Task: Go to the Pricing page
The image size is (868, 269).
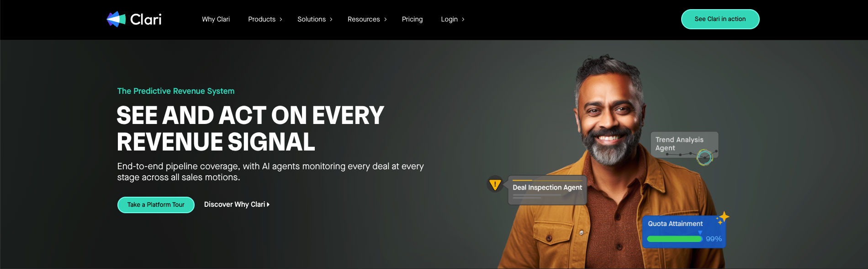Action: pos(412,19)
